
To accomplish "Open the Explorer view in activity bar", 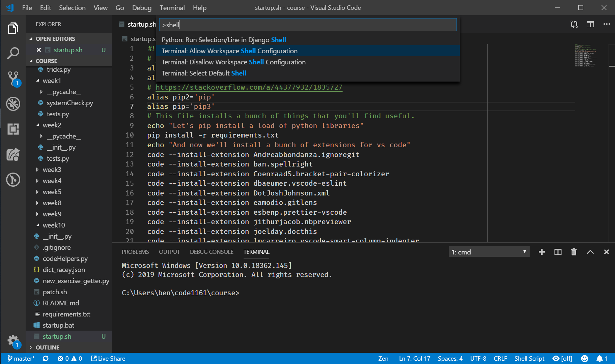I will point(13,28).
